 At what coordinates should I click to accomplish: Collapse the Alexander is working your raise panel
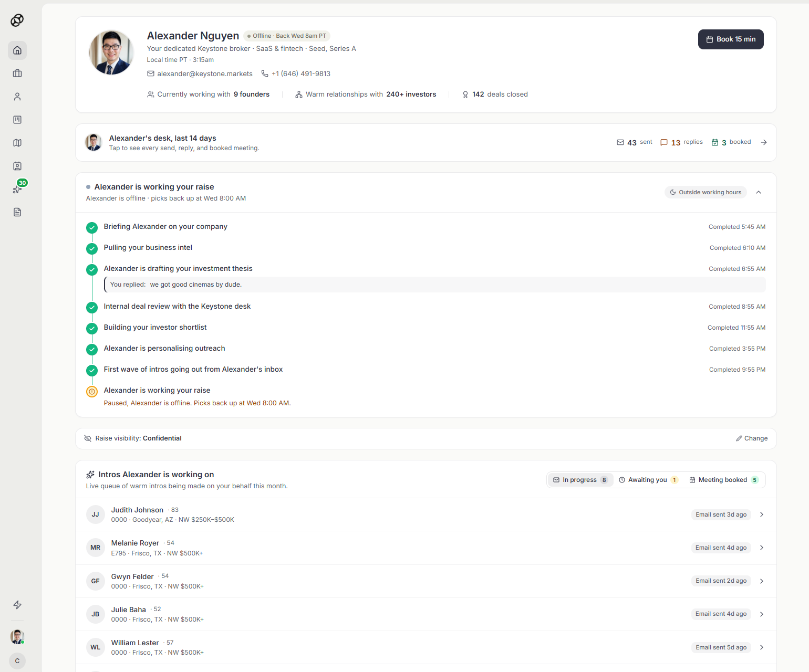tap(759, 192)
